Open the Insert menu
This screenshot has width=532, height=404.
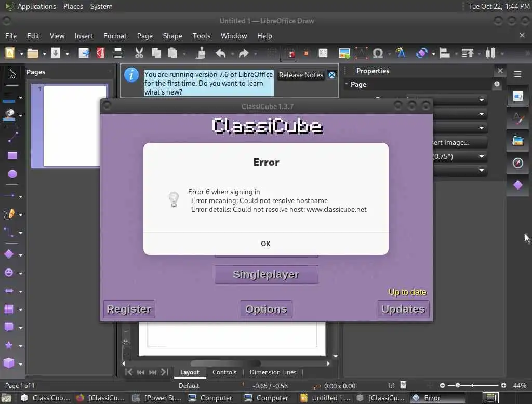click(84, 36)
